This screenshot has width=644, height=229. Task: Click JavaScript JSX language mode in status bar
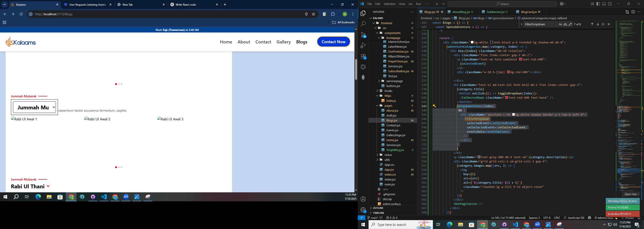[x=576, y=218]
